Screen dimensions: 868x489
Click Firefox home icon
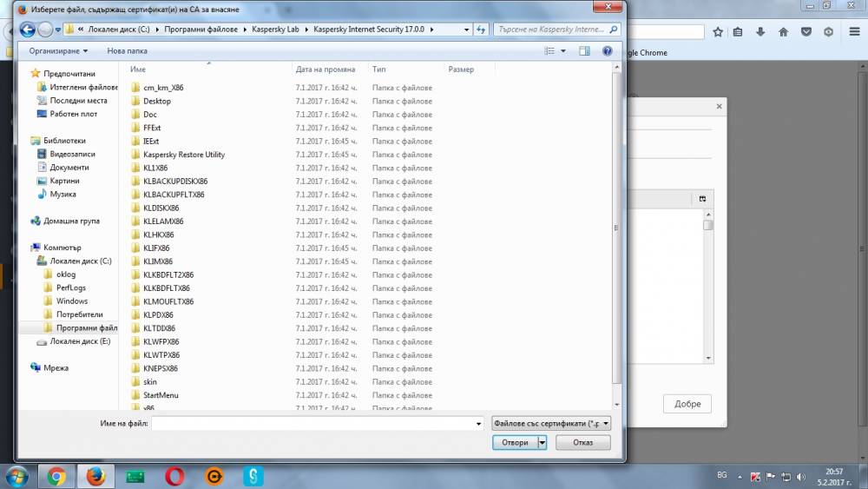click(x=783, y=32)
